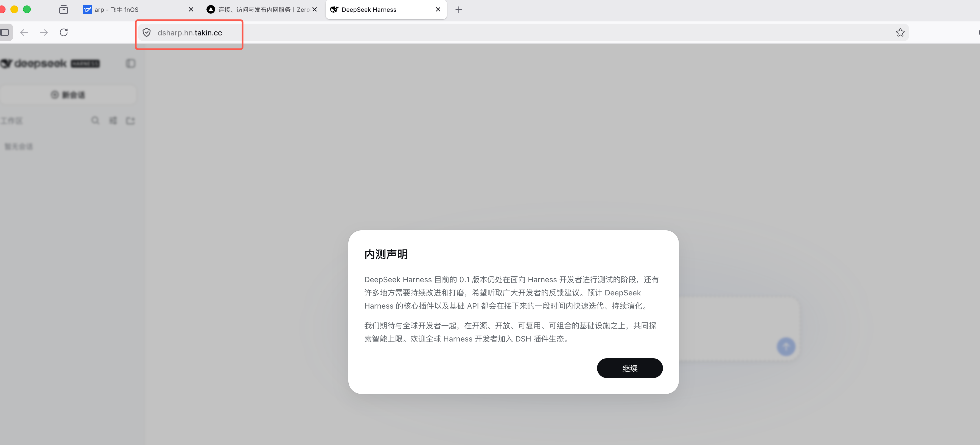980x445 pixels.
Task: Click the macOS yellow minimize button
Action: [x=14, y=10]
